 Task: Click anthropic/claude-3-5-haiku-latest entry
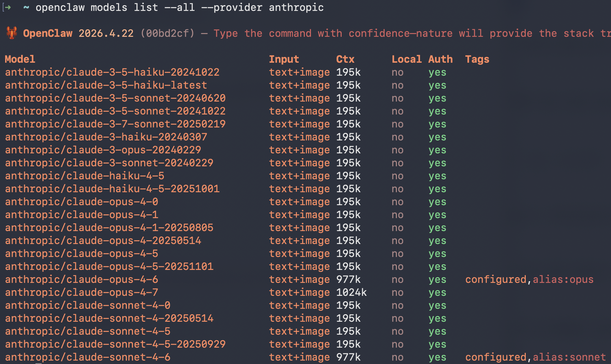tap(106, 85)
